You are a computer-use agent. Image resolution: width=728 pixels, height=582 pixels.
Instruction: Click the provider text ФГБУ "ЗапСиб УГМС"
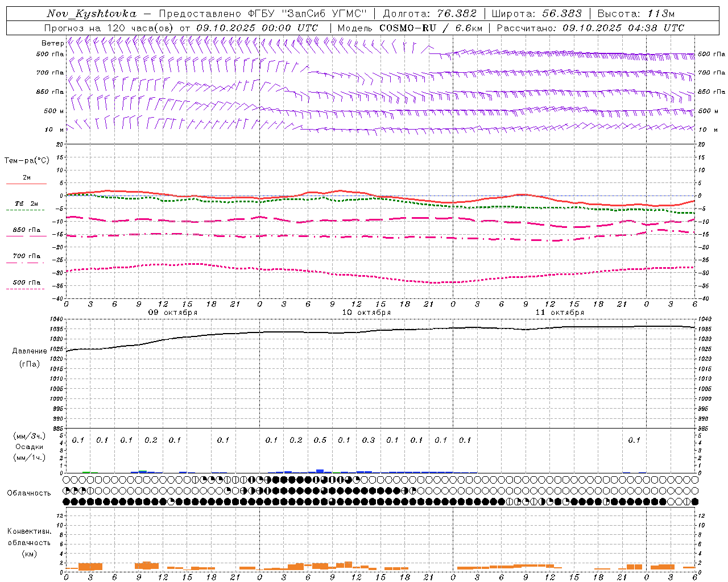point(308,14)
